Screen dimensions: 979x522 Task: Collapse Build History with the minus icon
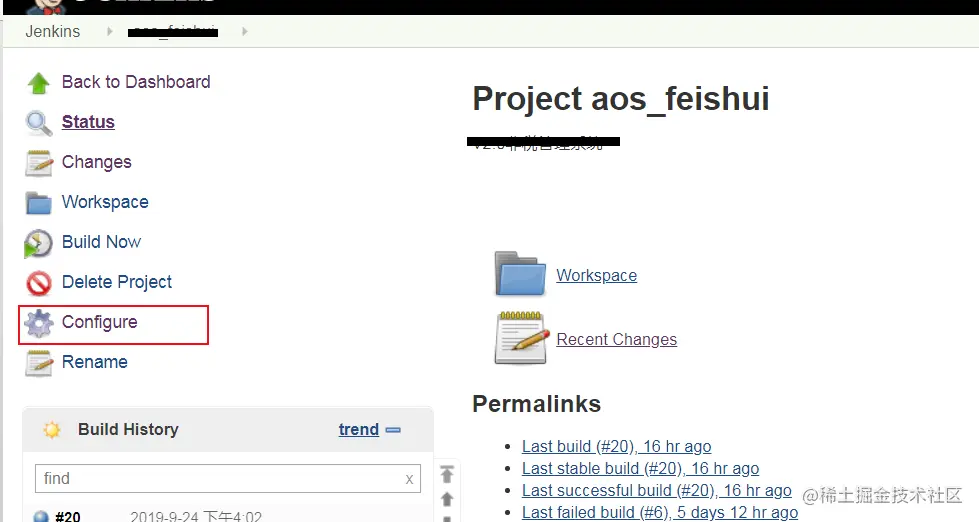pyautogui.click(x=393, y=430)
